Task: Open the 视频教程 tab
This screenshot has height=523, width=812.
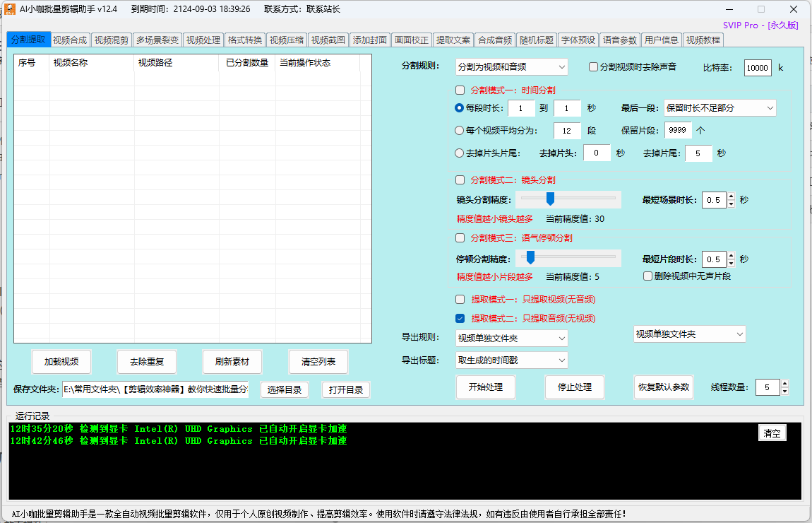Action: click(x=703, y=40)
